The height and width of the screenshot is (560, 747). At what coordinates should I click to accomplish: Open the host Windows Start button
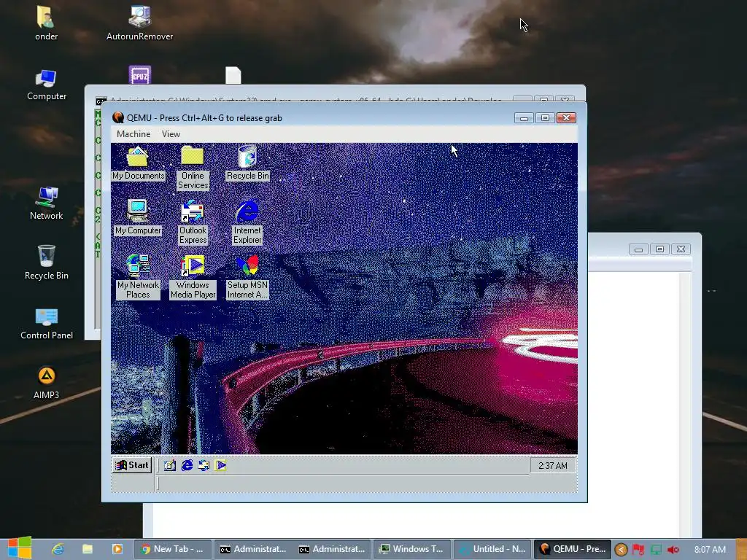click(20, 548)
